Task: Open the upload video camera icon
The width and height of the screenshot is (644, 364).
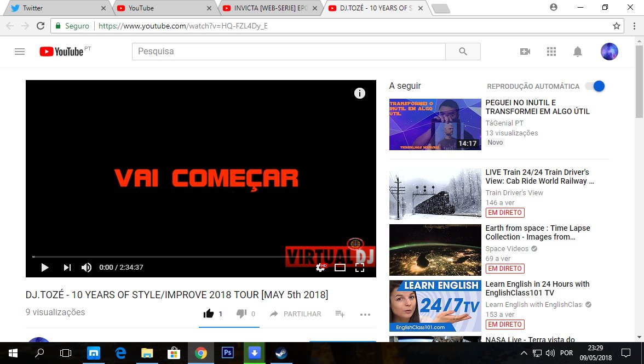Action: pos(525,52)
